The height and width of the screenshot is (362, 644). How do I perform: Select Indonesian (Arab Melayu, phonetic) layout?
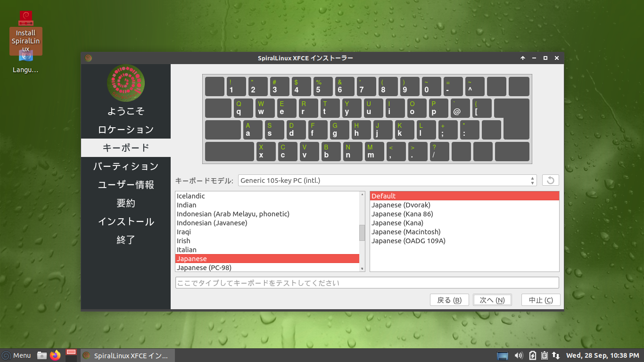coord(267,214)
